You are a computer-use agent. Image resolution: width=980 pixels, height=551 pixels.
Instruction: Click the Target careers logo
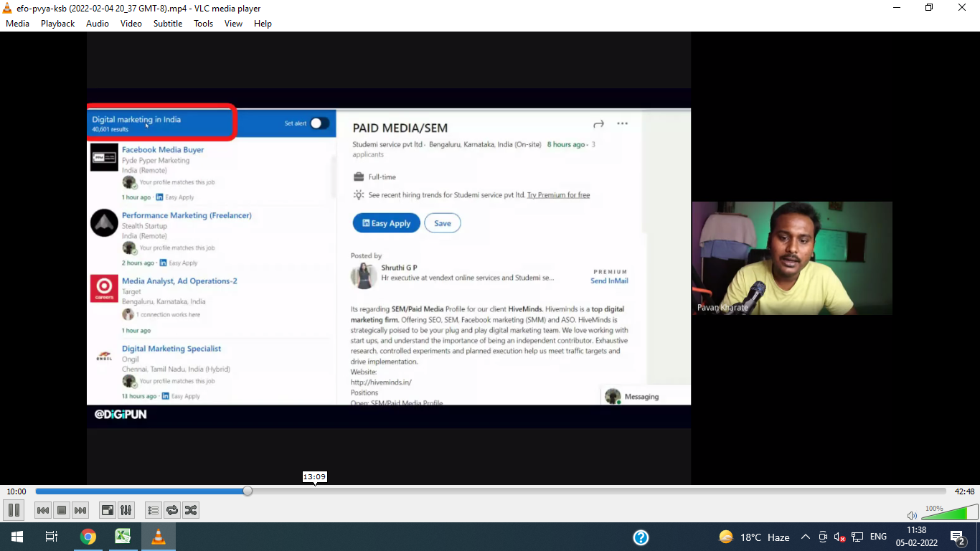click(x=104, y=288)
